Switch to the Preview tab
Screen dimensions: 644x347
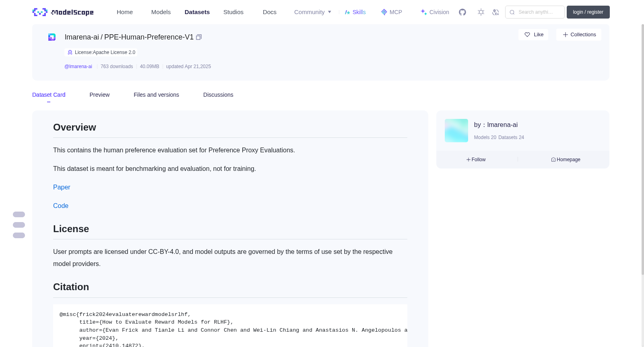[99, 95]
